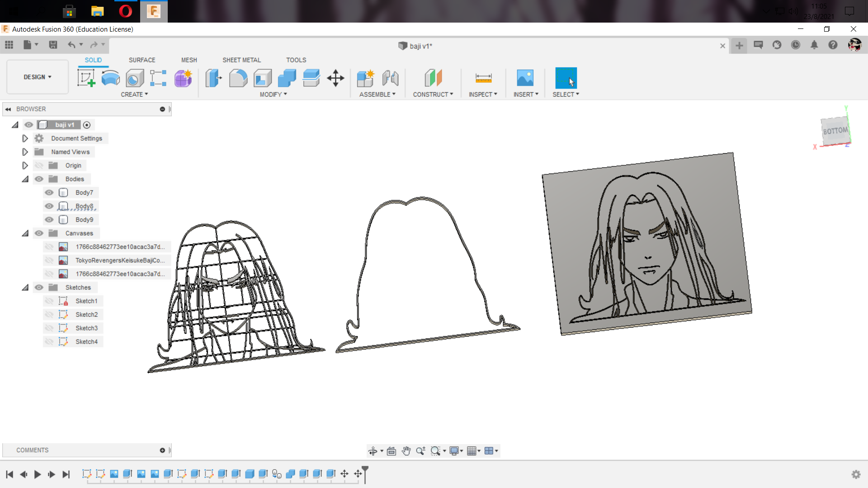Collapse the Canvases folder

tap(25, 233)
